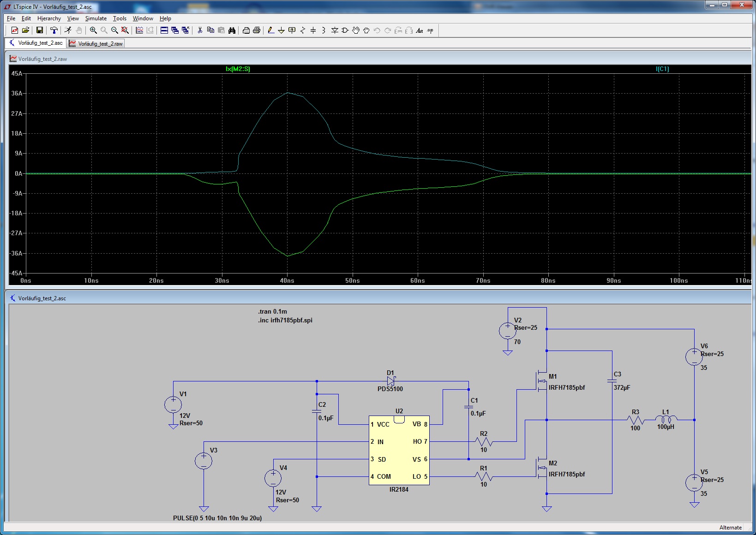
Task: Click the V2 source with Rser=25
Action: pyautogui.click(x=508, y=330)
